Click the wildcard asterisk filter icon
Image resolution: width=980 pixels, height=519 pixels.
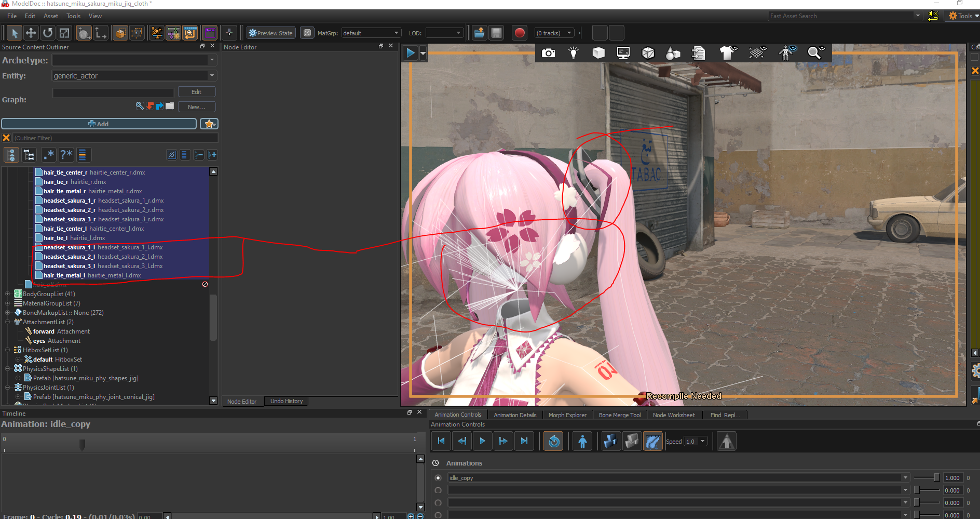click(49, 155)
